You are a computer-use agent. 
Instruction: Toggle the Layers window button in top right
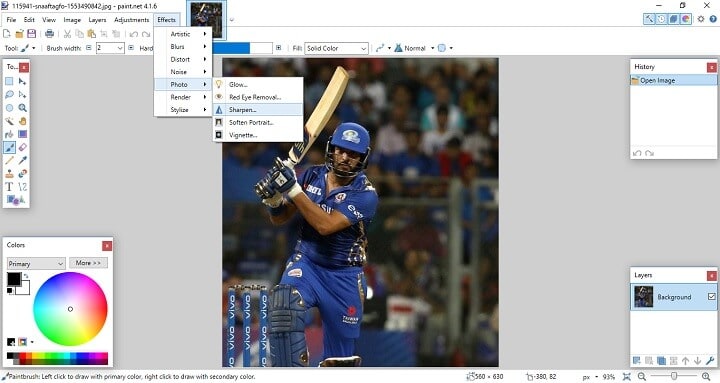coord(674,19)
